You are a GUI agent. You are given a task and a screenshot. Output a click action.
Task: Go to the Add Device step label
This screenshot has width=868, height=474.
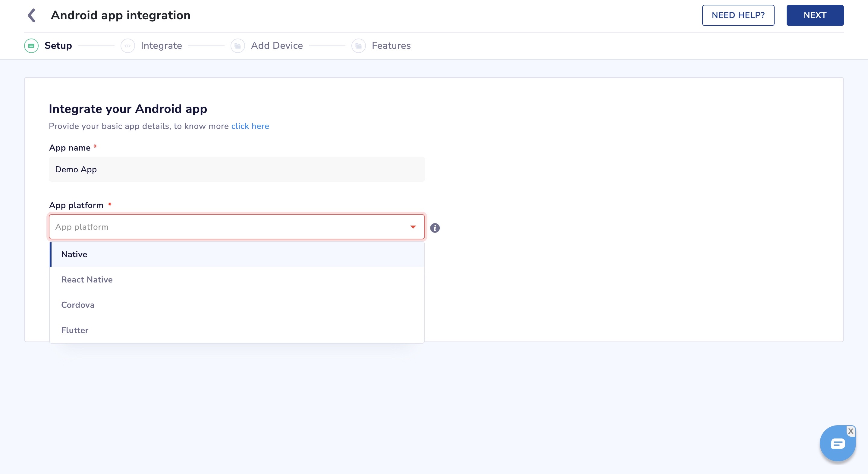pyautogui.click(x=277, y=46)
